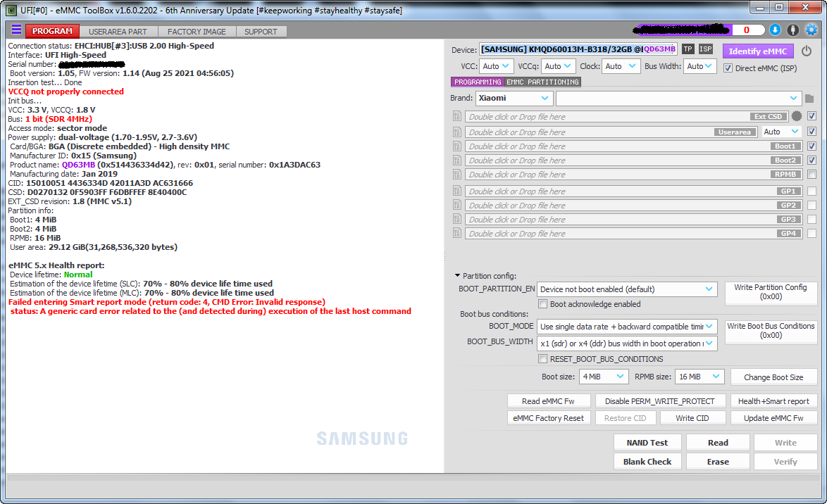Check RESET_BOOT_BUS_CONDITIONS checkbox

(x=542, y=359)
